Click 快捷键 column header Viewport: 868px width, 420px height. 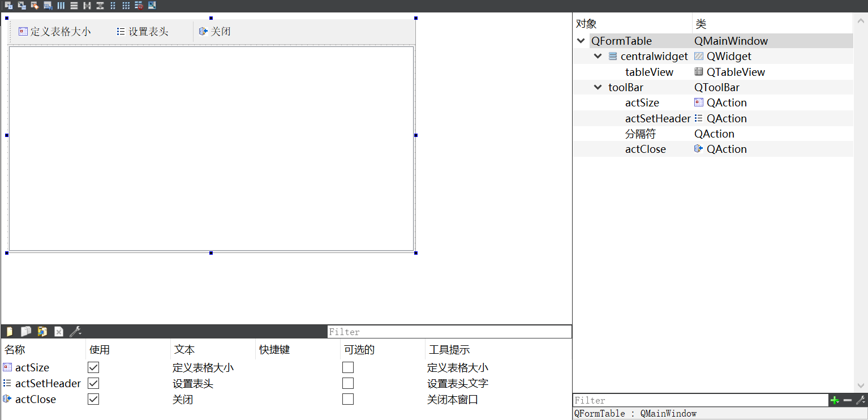point(298,350)
